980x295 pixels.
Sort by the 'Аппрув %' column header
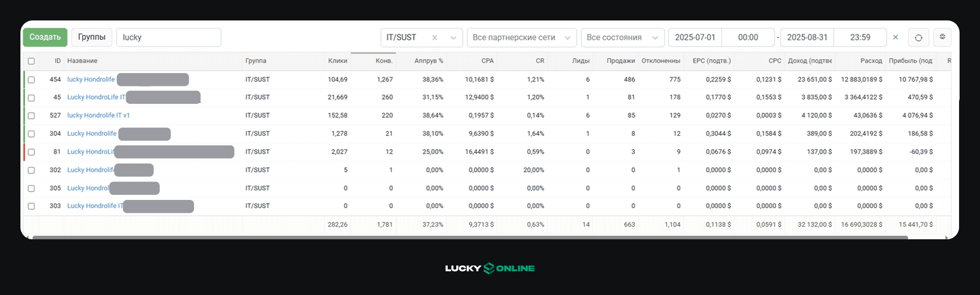pos(428,61)
